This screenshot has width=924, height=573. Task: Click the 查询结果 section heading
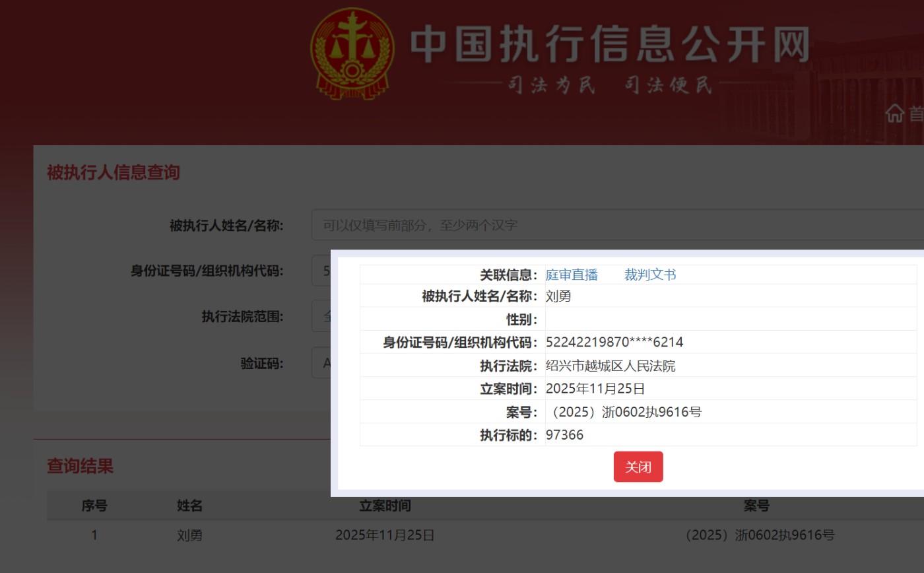point(80,466)
